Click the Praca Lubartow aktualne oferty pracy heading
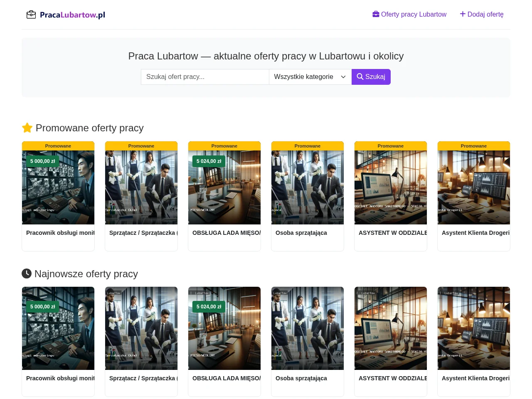This screenshot has height=399, width=532. tap(266, 56)
